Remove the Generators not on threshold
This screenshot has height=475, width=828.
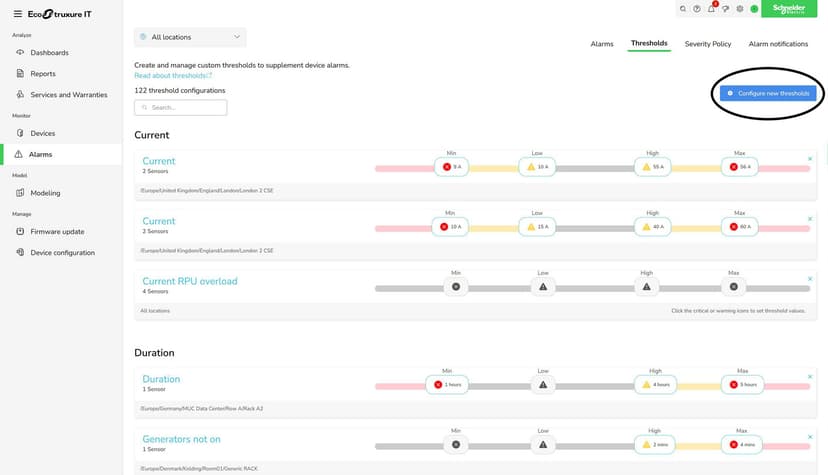[x=810, y=437]
